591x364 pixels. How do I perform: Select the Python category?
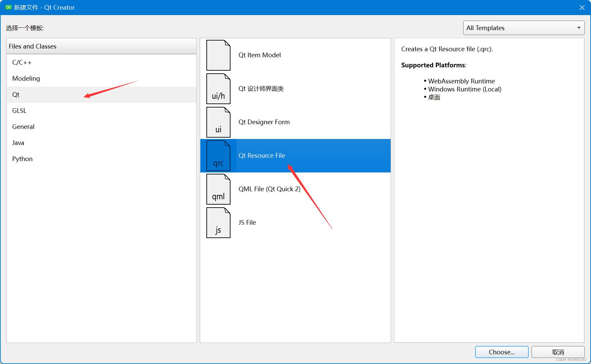[101, 159]
